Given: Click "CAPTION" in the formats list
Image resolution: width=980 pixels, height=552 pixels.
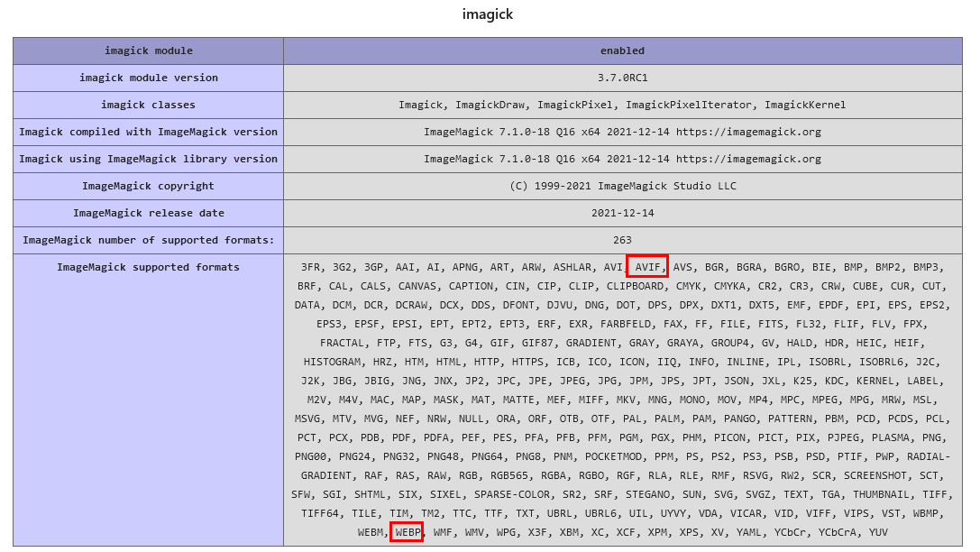Looking at the screenshot, I should [x=472, y=286].
